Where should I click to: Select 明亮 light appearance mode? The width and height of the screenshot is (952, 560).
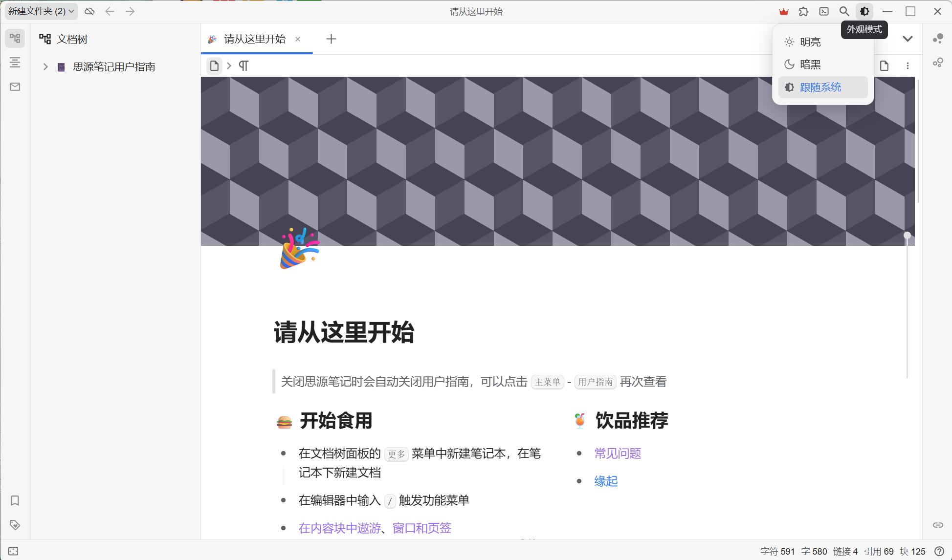pyautogui.click(x=810, y=42)
